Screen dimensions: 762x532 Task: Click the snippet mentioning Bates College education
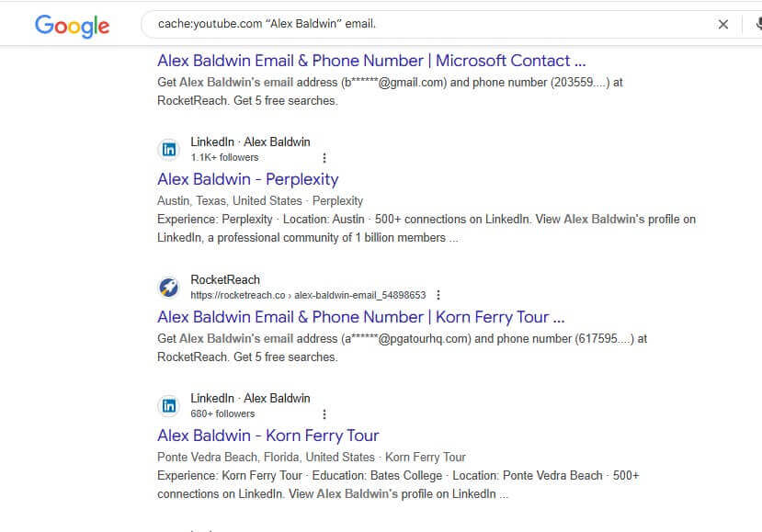398,484
